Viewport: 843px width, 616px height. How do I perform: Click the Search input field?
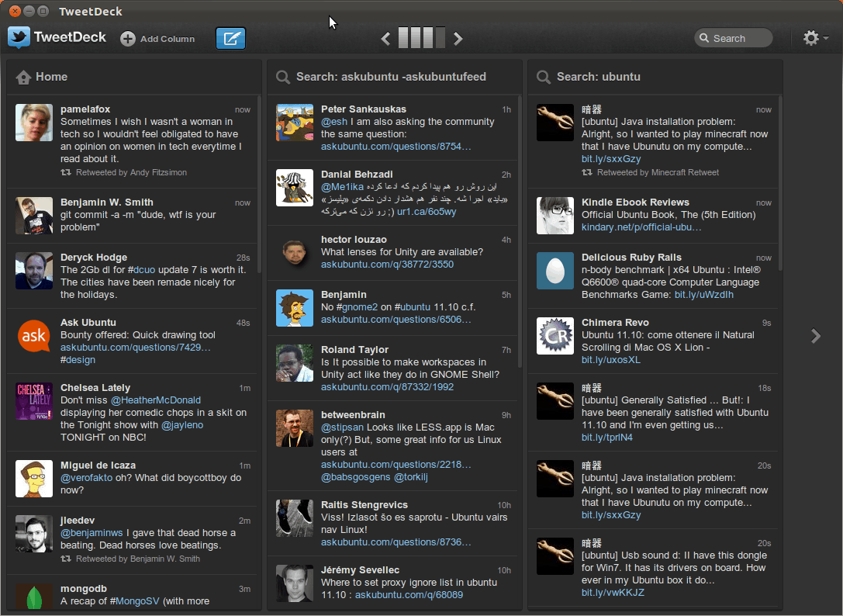(741, 38)
